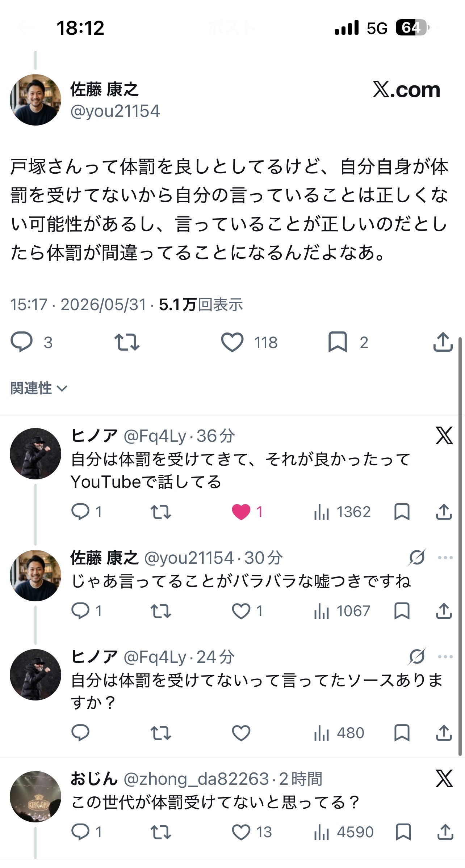Unlike ヒノア's reply with pink heart
The image size is (465, 868).
241,512
